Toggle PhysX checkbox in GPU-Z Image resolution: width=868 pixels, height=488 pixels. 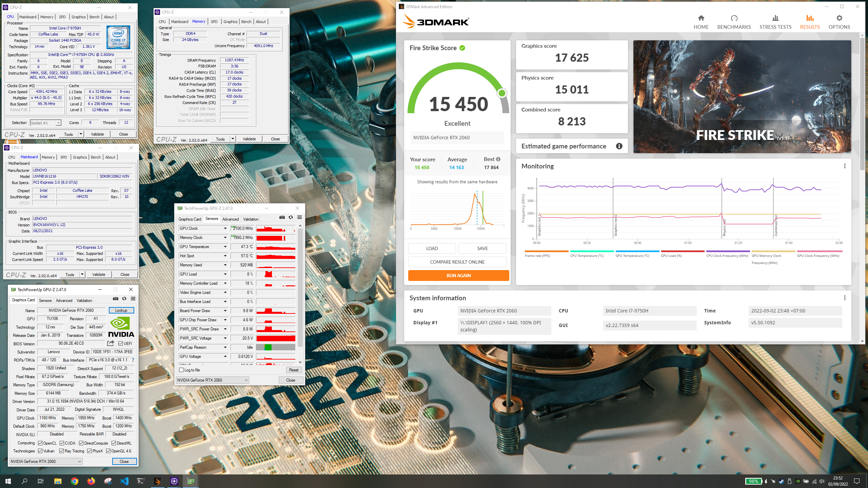pos(90,451)
